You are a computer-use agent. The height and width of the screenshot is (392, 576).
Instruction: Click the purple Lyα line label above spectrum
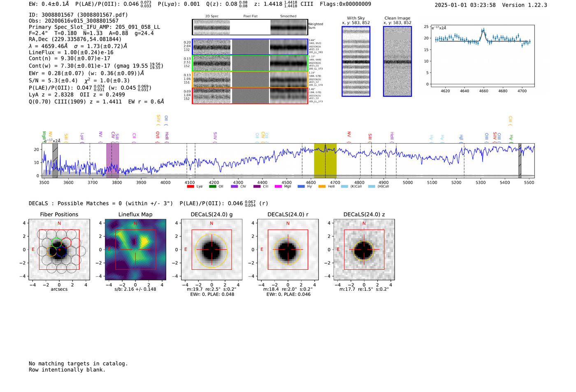[82, 137]
